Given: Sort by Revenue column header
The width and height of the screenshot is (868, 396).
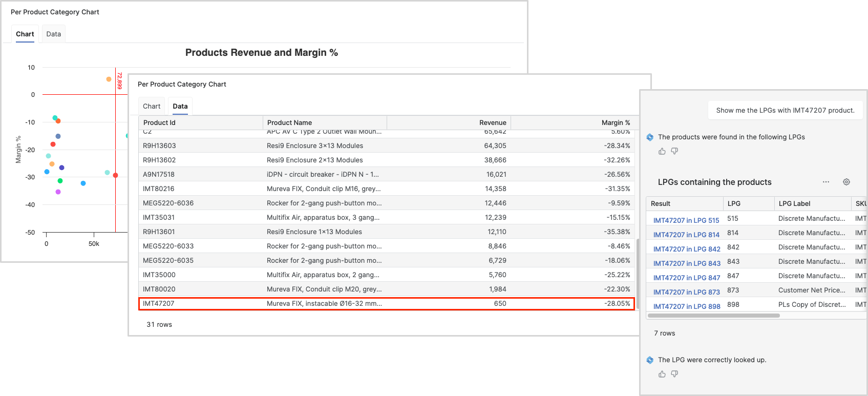Looking at the screenshot, I should click(x=493, y=122).
